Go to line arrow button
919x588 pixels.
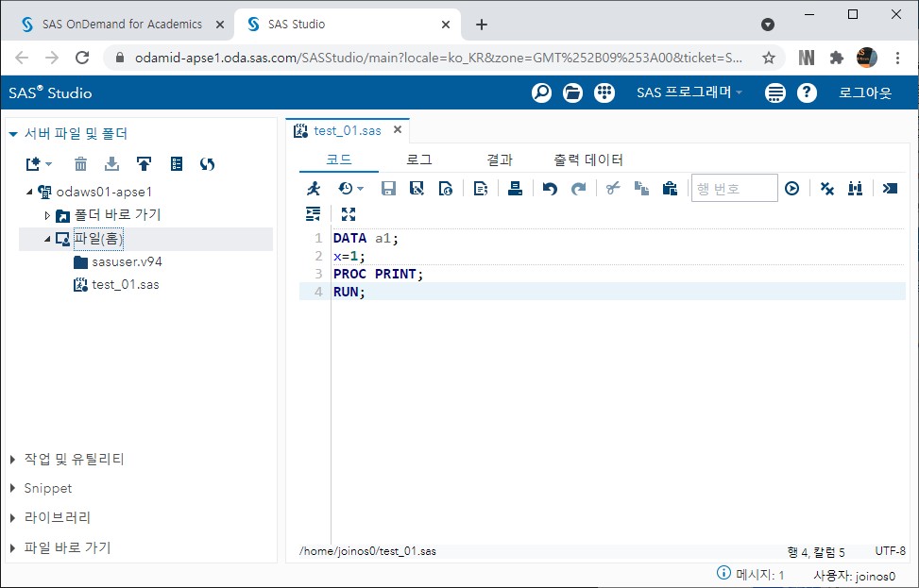pos(791,189)
